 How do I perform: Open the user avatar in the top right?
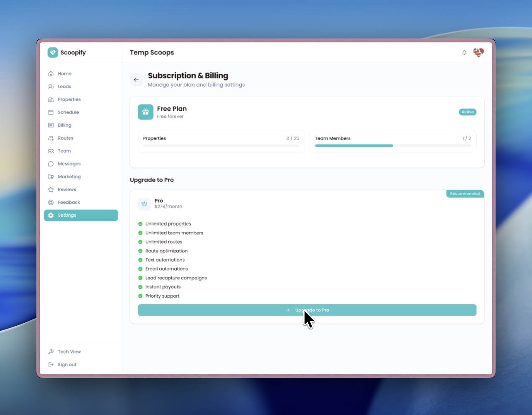point(478,52)
